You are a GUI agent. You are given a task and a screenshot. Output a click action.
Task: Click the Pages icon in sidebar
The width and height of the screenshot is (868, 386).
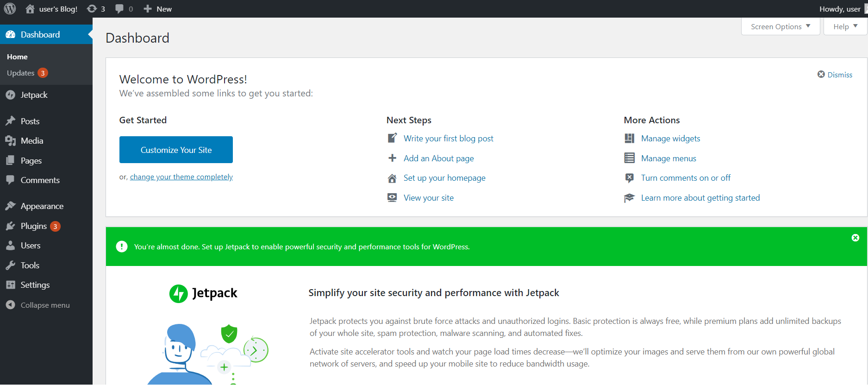pos(10,160)
